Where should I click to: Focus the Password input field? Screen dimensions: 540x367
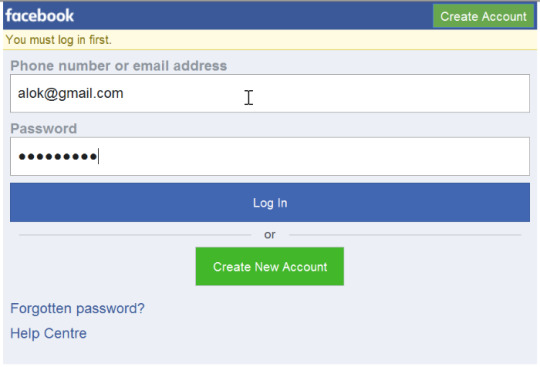tap(270, 156)
